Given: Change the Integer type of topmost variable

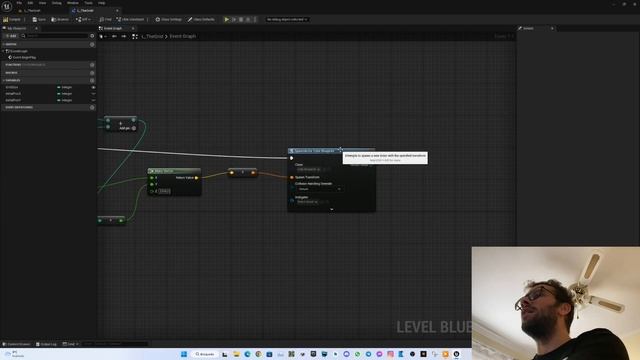Looking at the screenshot, I should point(64,87).
